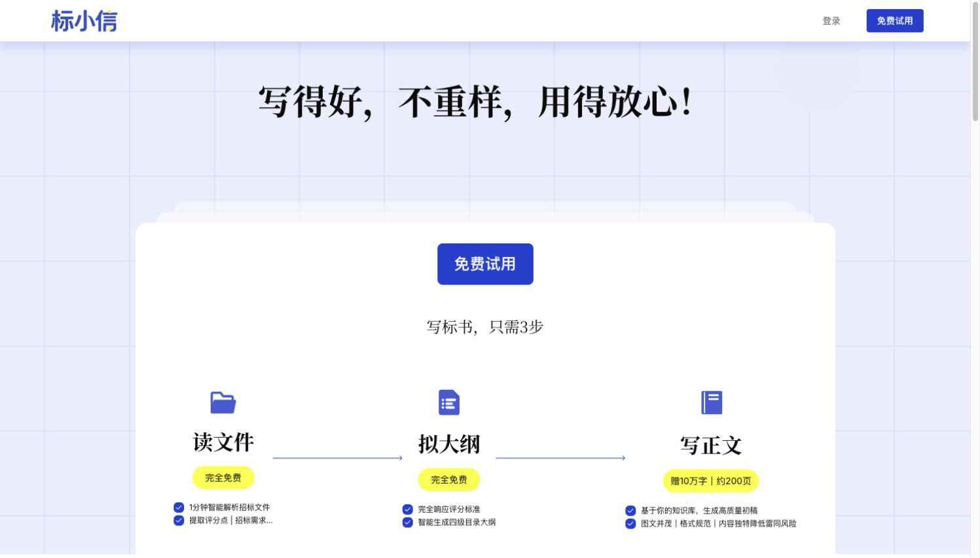Click the check icon beside 完全响应评分标准
The height and width of the screenshot is (558, 980).
pos(407,509)
